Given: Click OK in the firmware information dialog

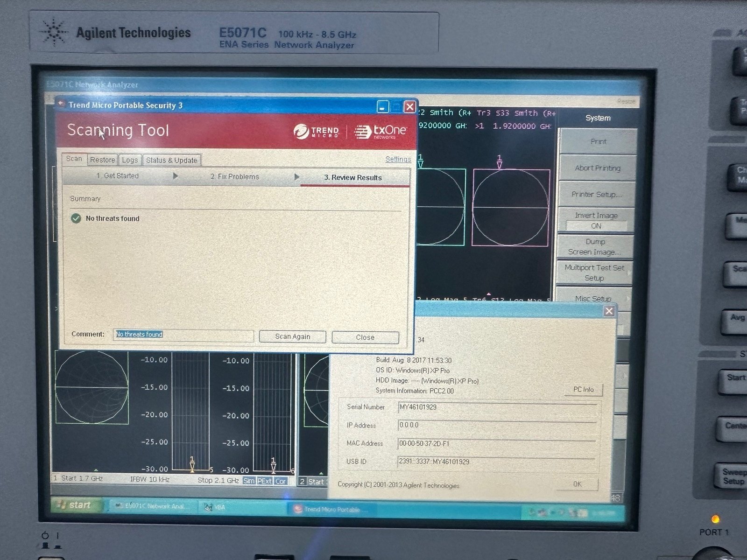Looking at the screenshot, I should (x=577, y=484).
